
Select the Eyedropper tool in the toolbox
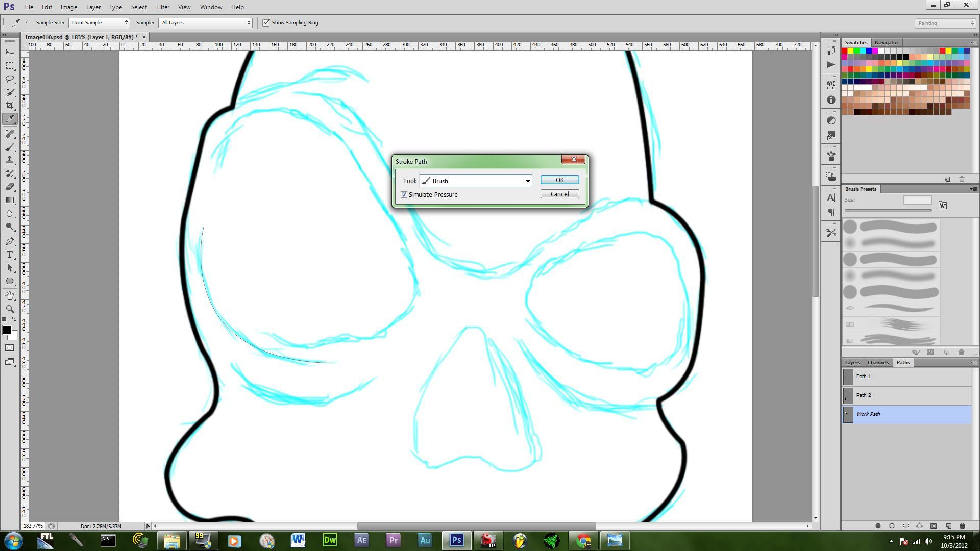pyautogui.click(x=10, y=119)
